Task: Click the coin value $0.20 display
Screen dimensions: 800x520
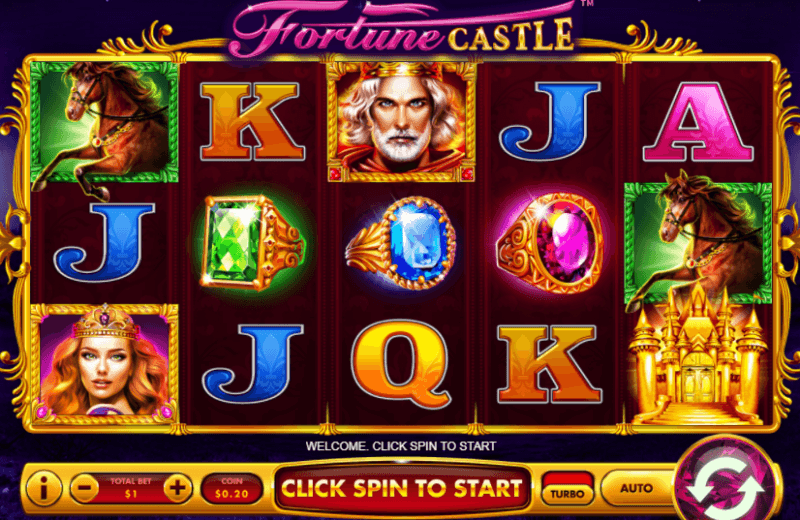Action: click(x=232, y=489)
